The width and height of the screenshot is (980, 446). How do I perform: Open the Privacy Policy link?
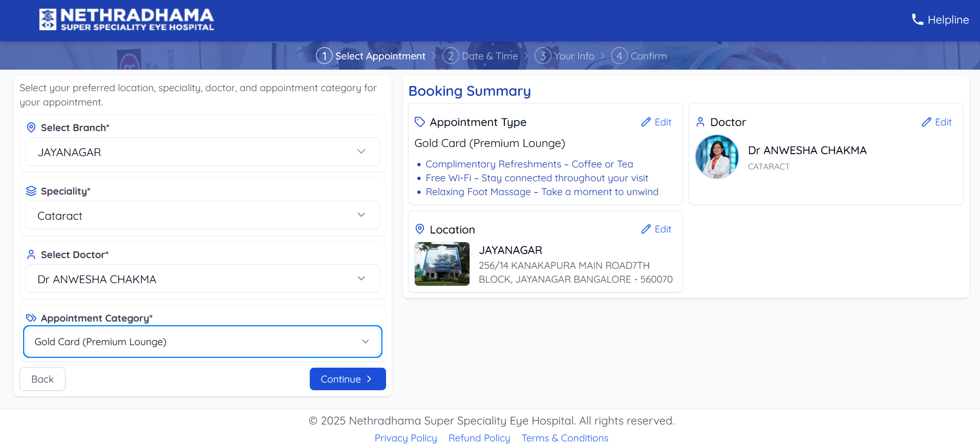coord(406,438)
